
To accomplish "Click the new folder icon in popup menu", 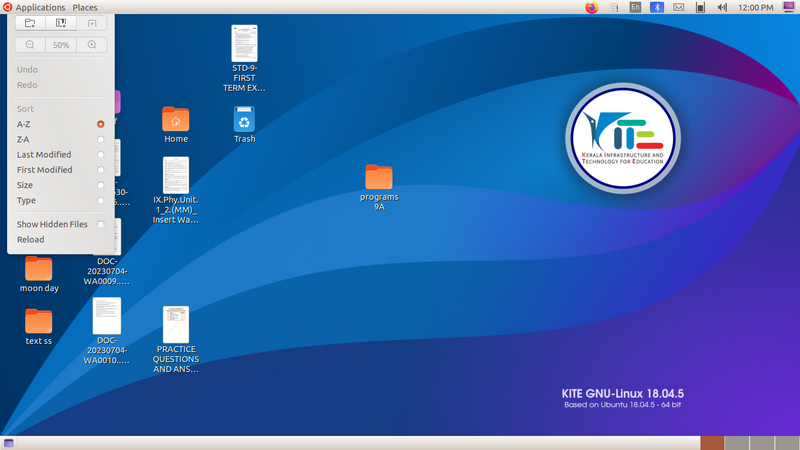I will (29, 22).
